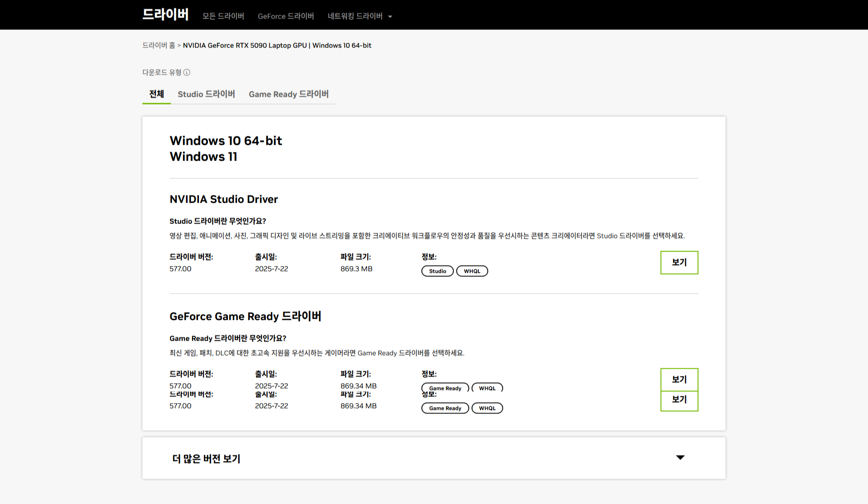This screenshot has width=868, height=504.
Task: Go to 드라이버 홈 breadcrumb link
Action: coord(158,45)
